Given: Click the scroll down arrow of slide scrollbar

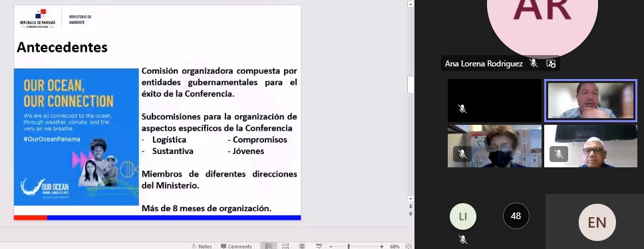Looking at the screenshot, I should 410,199.
